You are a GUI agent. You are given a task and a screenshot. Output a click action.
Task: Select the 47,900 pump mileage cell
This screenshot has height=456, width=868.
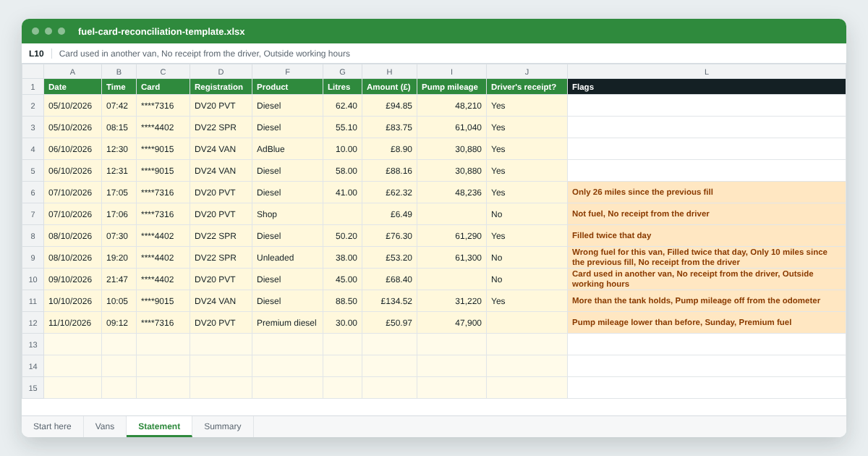(x=451, y=323)
